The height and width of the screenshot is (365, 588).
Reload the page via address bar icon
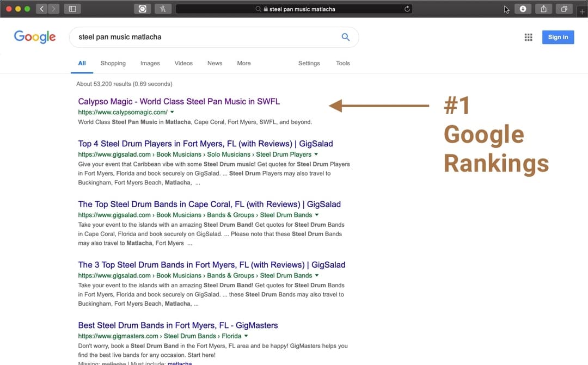406,8
